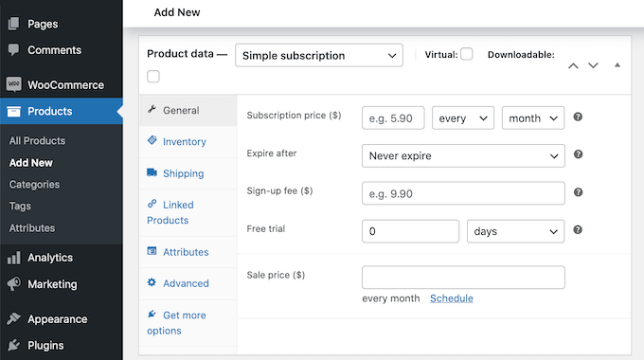Open the 'every' billing interval dropdown

[x=463, y=117]
